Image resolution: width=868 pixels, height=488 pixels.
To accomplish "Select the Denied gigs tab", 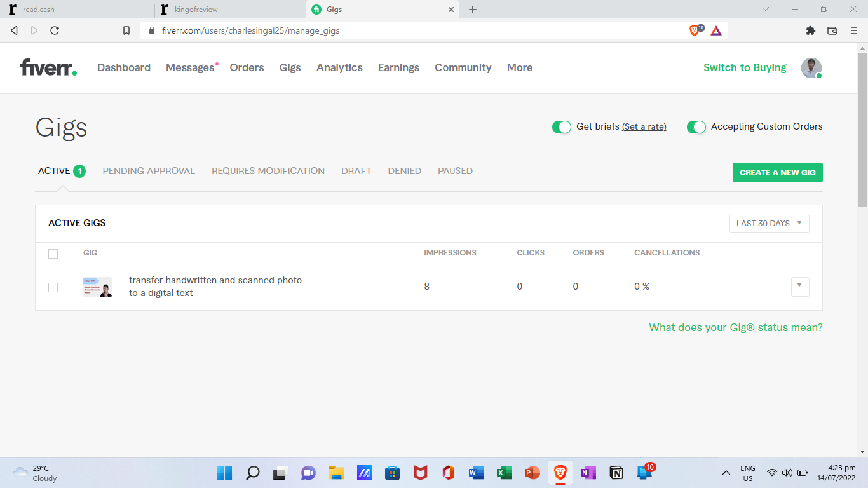I will point(405,171).
